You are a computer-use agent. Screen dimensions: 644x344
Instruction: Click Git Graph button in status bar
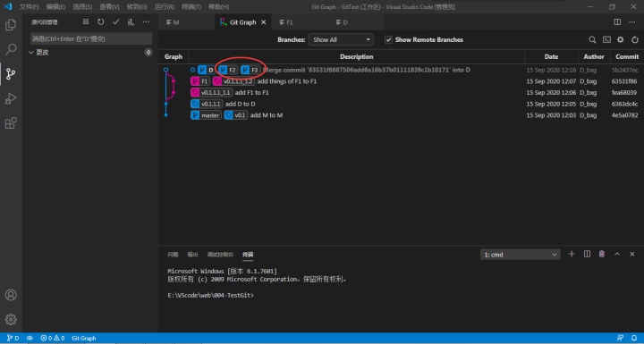[x=84, y=338]
